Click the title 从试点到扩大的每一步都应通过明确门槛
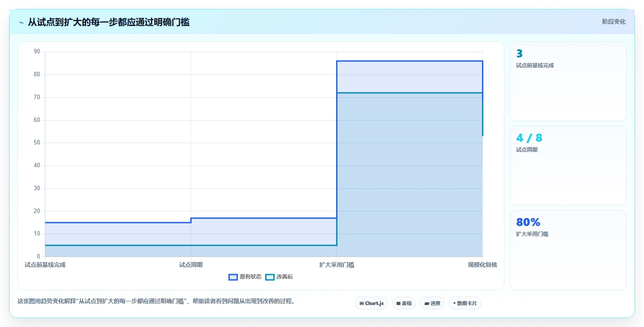This screenshot has width=644, height=327. click(109, 22)
